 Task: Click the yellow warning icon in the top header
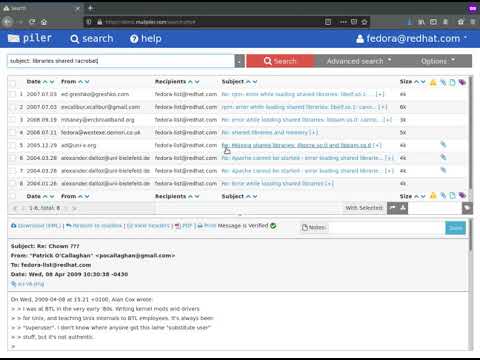point(433,82)
